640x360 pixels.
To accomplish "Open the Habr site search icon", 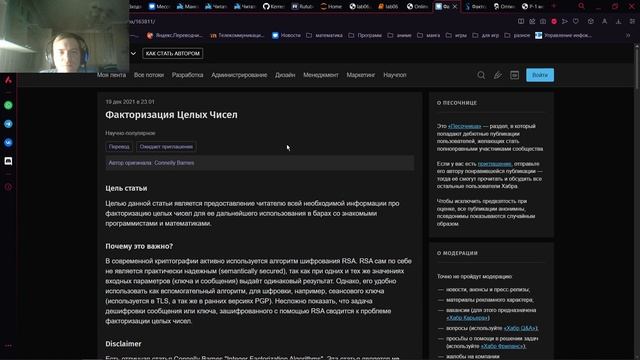I will click(x=481, y=75).
